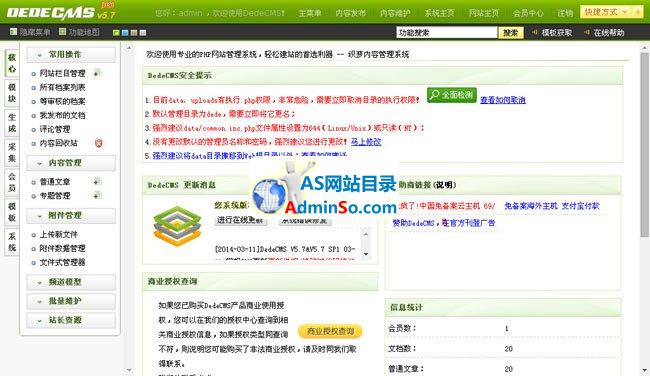Switch to the 模块 vertical tab
Screen dimensions: 650x376
12,93
